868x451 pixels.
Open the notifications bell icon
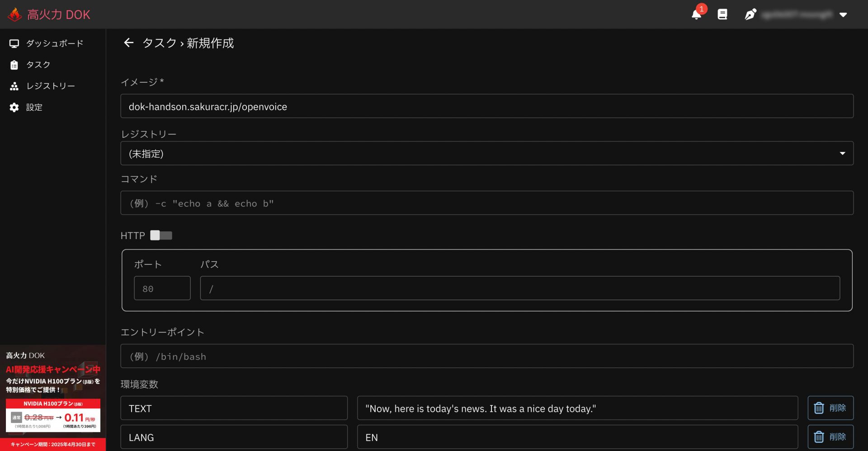(x=696, y=14)
